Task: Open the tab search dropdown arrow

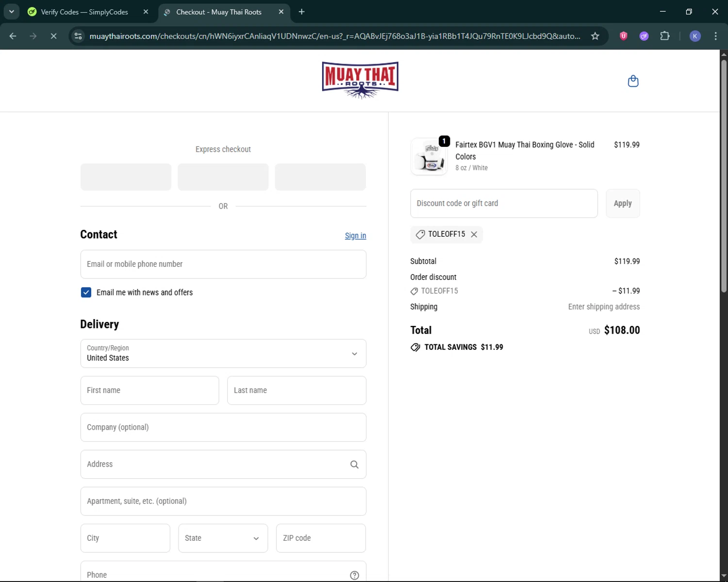Action: pyautogui.click(x=11, y=12)
